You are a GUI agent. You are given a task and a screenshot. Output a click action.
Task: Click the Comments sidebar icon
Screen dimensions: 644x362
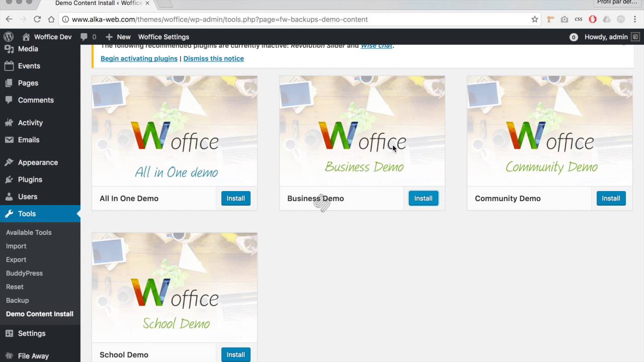pyautogui.click(x=9, y=100)
